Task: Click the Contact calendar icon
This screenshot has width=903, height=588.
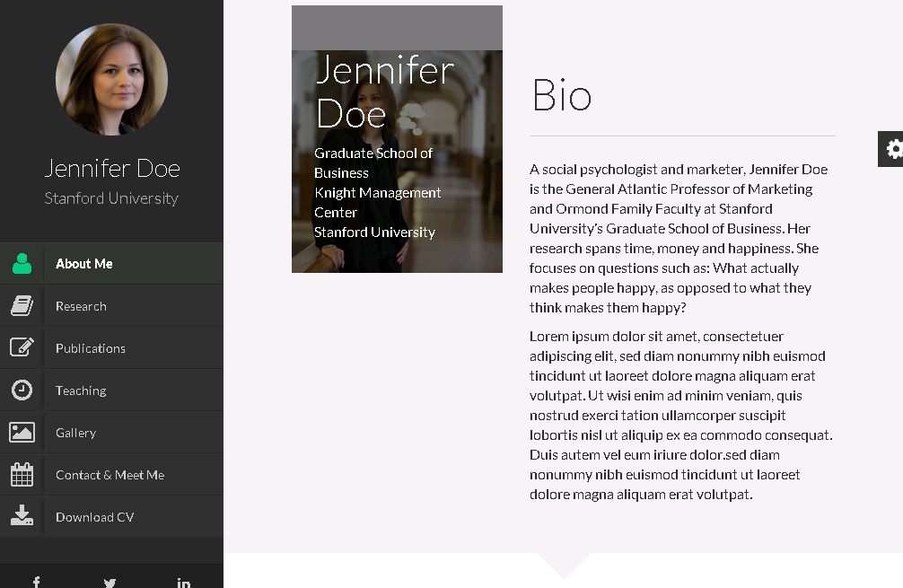Action: point(22,474)
